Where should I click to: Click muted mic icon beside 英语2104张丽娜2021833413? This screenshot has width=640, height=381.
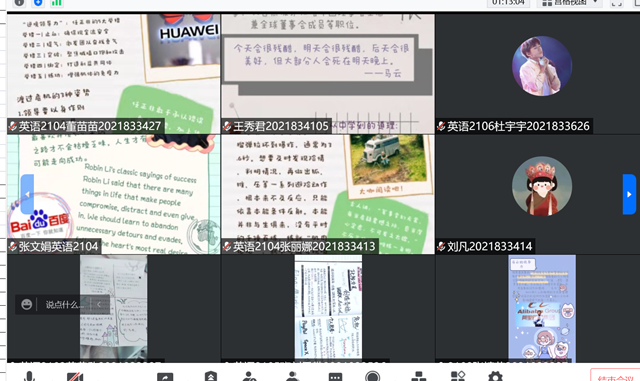(227, 246)
